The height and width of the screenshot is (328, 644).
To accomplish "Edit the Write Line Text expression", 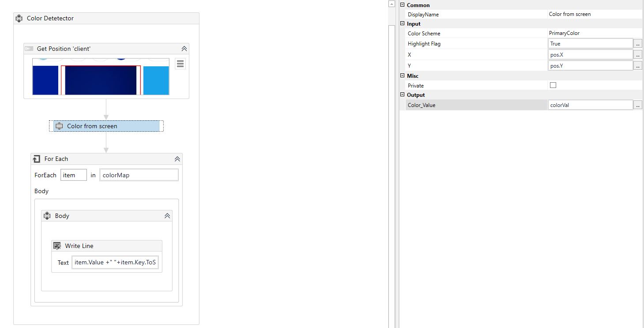I will click(x=115, y=263).
